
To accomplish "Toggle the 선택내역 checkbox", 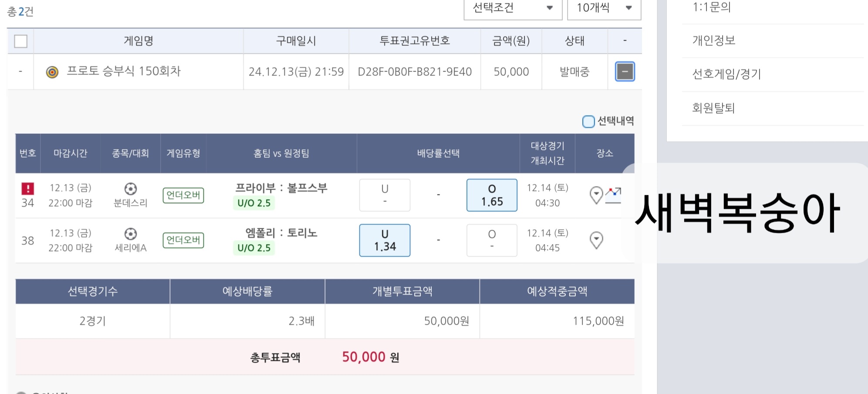I will pos(588,121).
